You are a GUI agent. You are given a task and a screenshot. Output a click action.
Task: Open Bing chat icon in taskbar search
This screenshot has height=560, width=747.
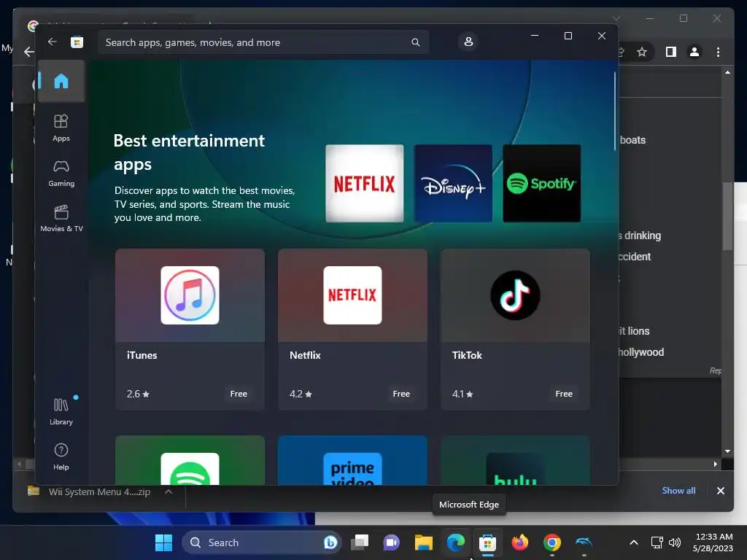coord(330,542)
